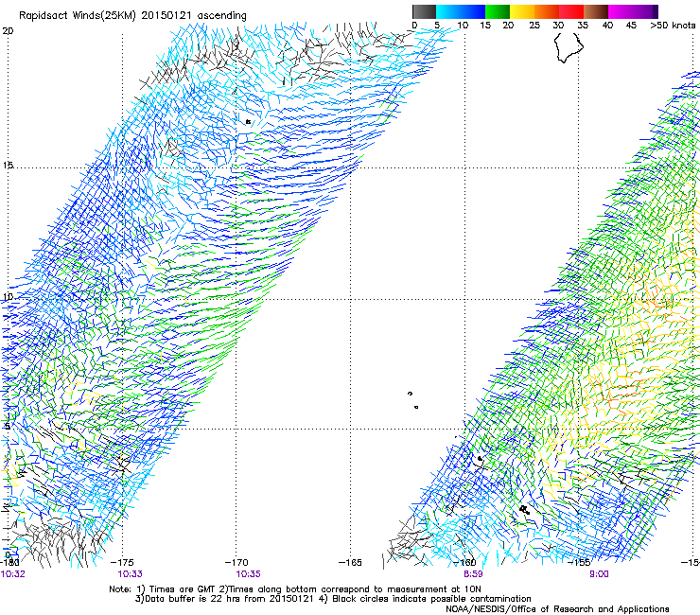Click the purple time stamp '10:32'

click(x=12, y=574)
